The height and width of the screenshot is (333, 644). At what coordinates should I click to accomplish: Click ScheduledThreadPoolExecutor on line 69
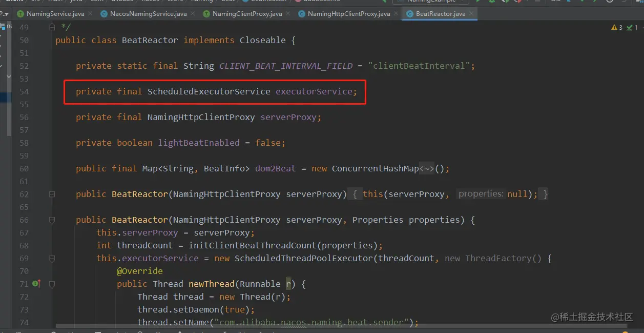click(304, 258)
